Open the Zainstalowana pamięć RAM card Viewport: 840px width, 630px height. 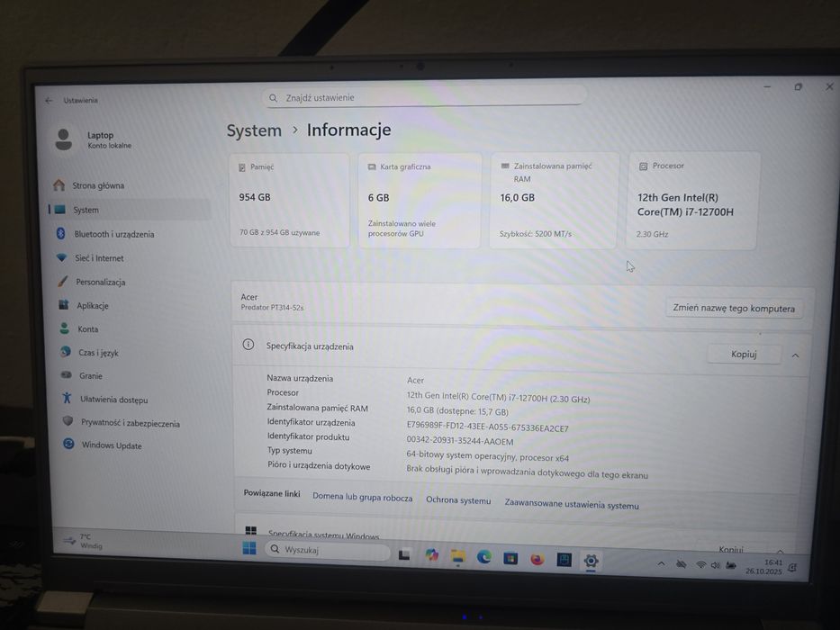point(554,201)
